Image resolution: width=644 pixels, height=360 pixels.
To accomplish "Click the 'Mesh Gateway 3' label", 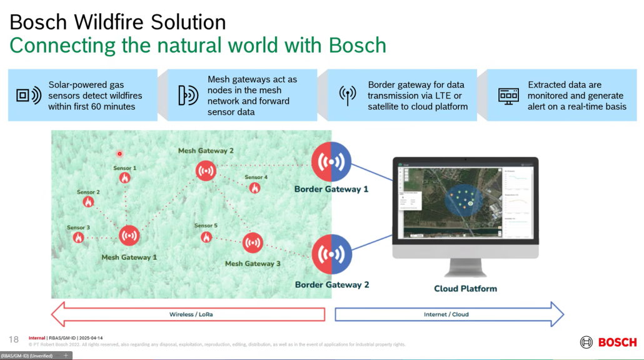I will click(253, 264).
